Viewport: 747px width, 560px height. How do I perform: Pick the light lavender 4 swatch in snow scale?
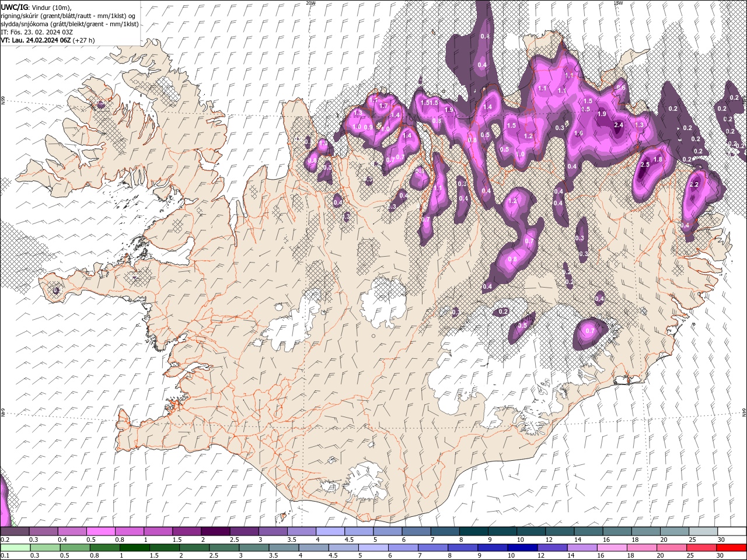point(330,531)
